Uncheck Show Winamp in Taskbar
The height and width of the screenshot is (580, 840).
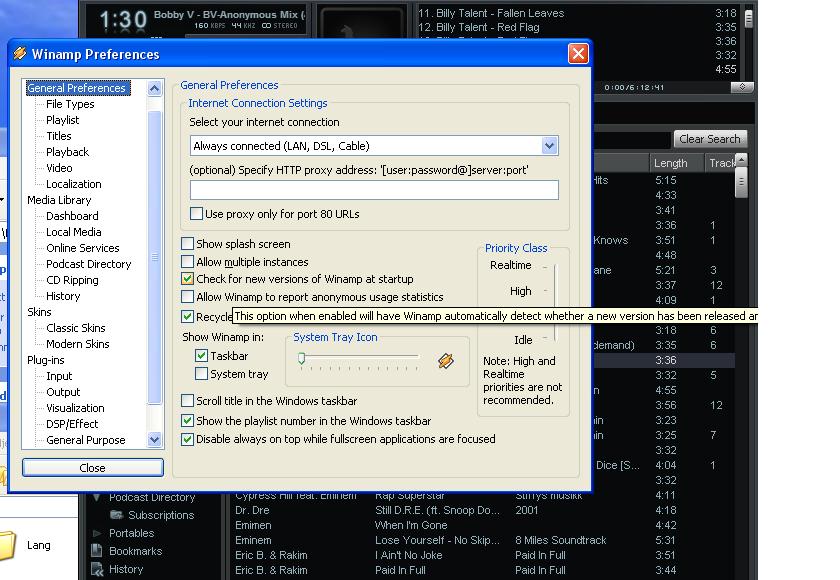[x=201, y=356]
